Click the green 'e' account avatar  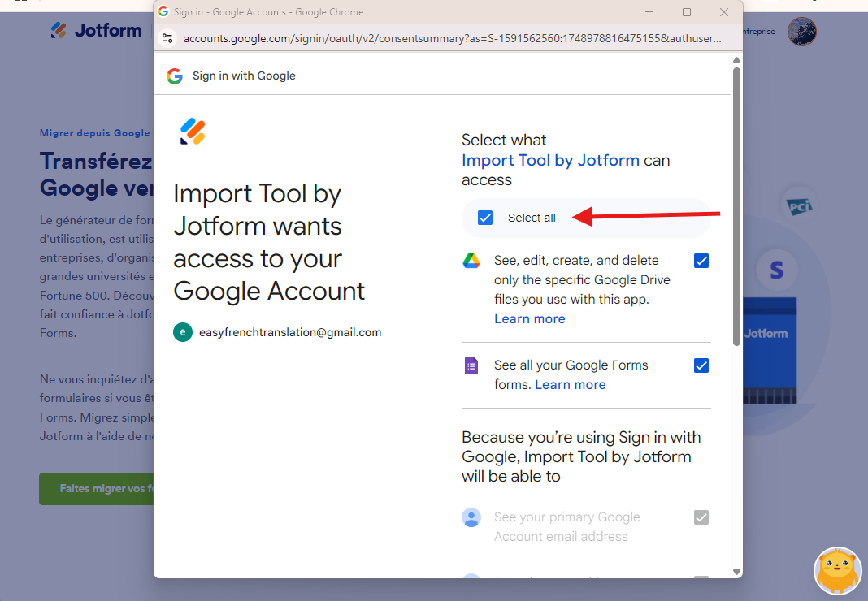183,332
